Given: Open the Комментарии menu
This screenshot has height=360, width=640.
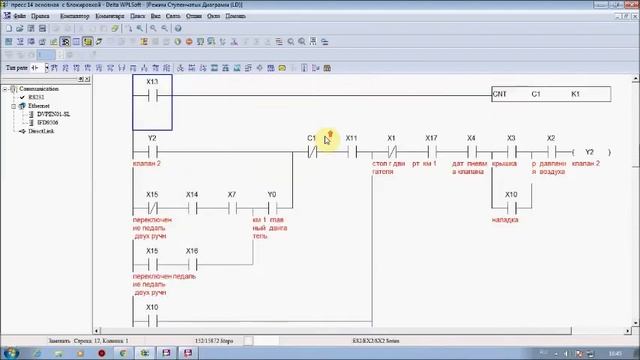Looking at the screenshot, I should (109, 16).
